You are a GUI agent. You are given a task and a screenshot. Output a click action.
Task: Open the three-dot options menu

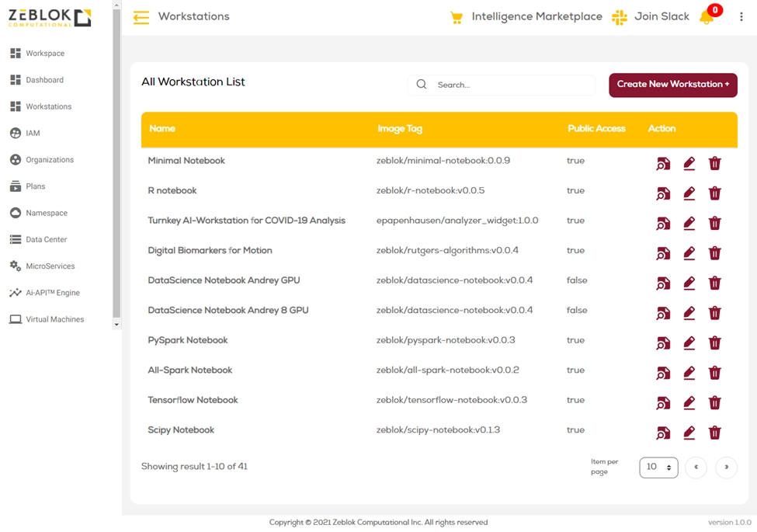(x=741, y=17)
